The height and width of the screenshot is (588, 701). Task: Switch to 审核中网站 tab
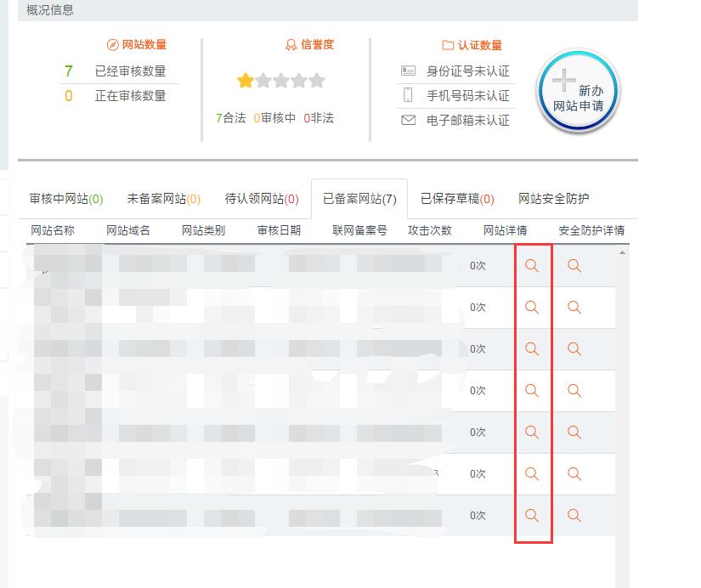tap(65, 199)
